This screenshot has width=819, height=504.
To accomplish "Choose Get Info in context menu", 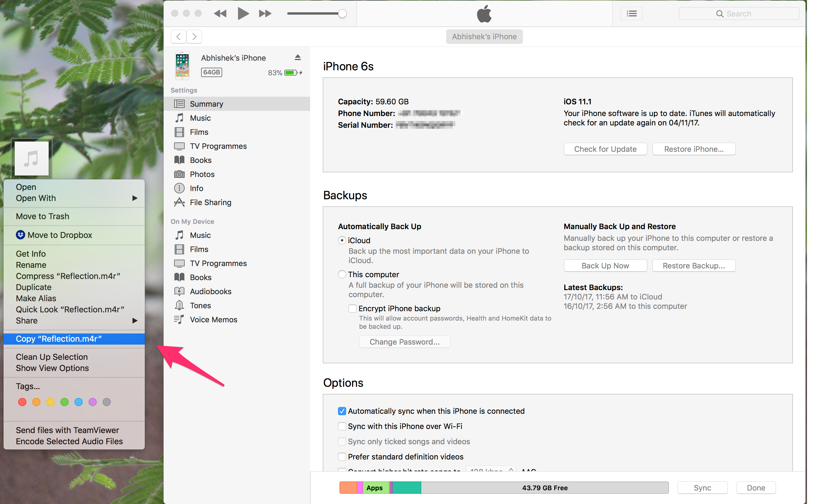I will [x=74, y=254].
